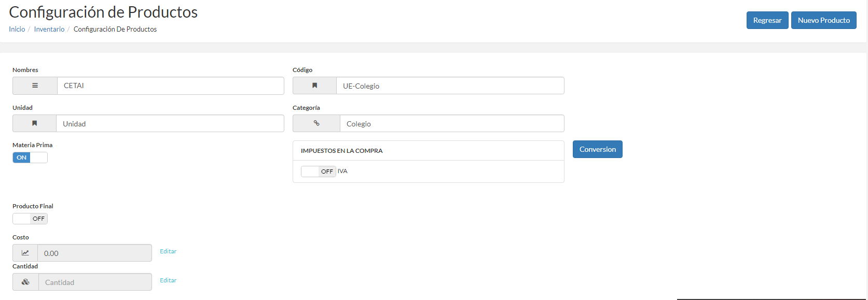The height and width of the screenshot is (300, 868).
Task: Switch on the Producto Final toggle
Action: pos(30,219)
